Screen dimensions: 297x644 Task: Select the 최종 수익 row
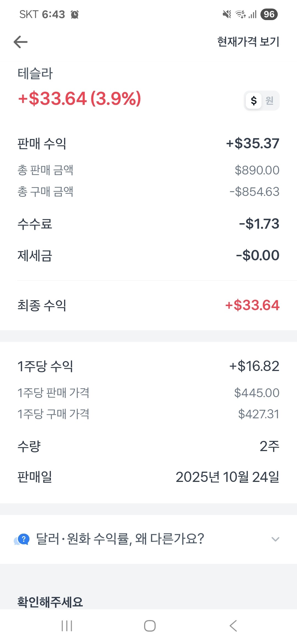click(148, 305)
